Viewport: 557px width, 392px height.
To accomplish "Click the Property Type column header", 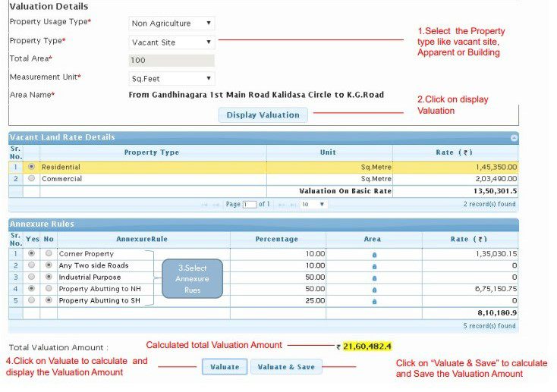I will [x=152, y=152].
